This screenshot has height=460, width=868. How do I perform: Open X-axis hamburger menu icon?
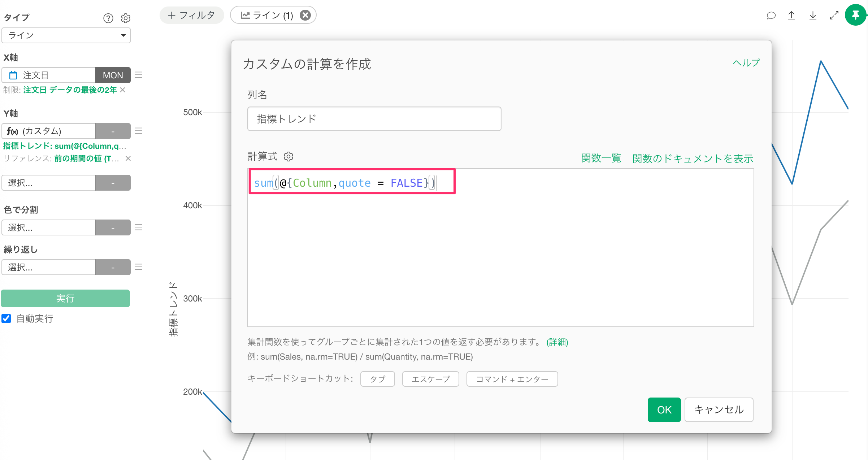[139, 75]
